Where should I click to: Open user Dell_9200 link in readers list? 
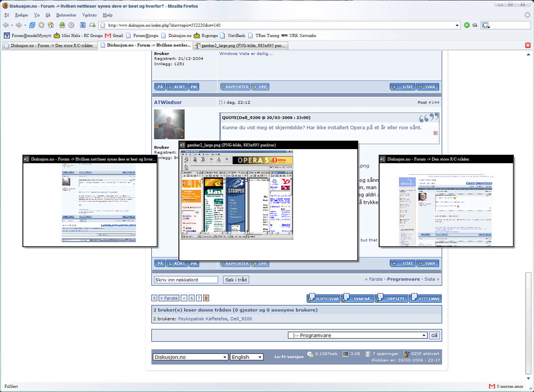tap(241, 319)
